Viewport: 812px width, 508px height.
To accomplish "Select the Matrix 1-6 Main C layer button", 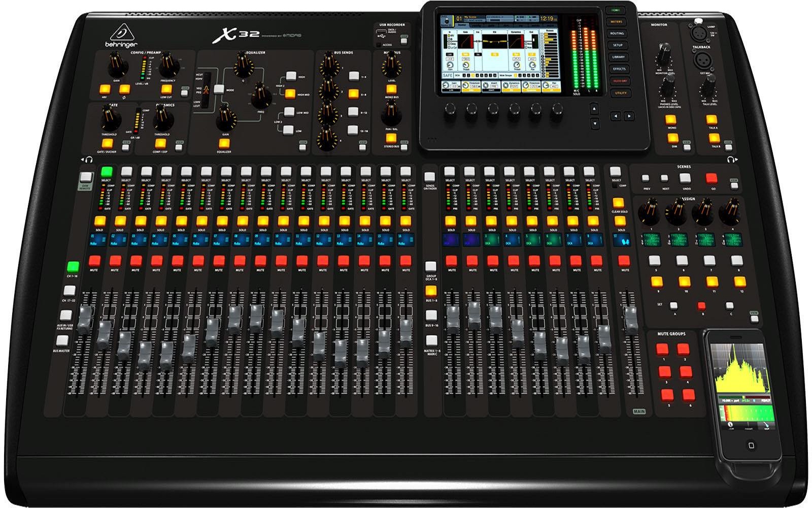I will pos(431,340).
